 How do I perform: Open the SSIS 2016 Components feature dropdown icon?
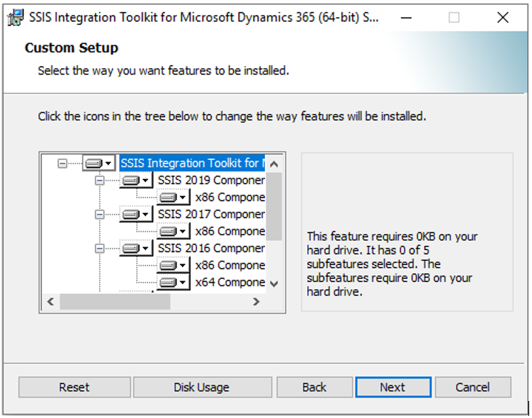pyautogui.click(x=136, y=249)
